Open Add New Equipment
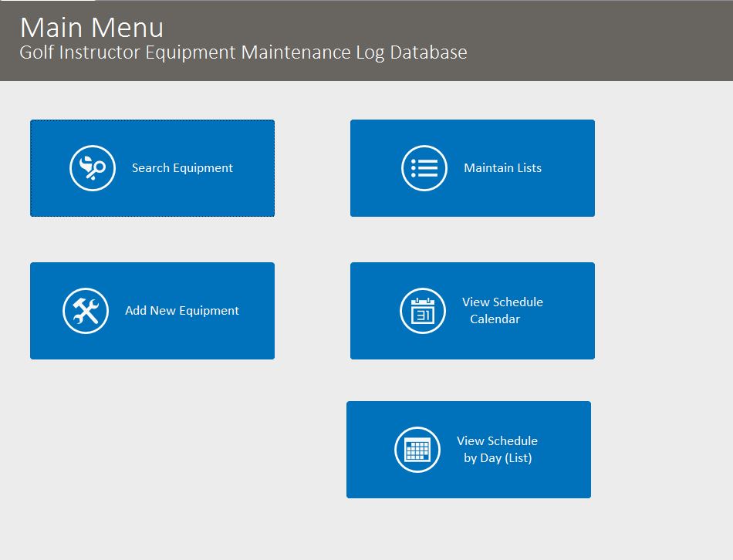The image size is (733, 560). 152,310
